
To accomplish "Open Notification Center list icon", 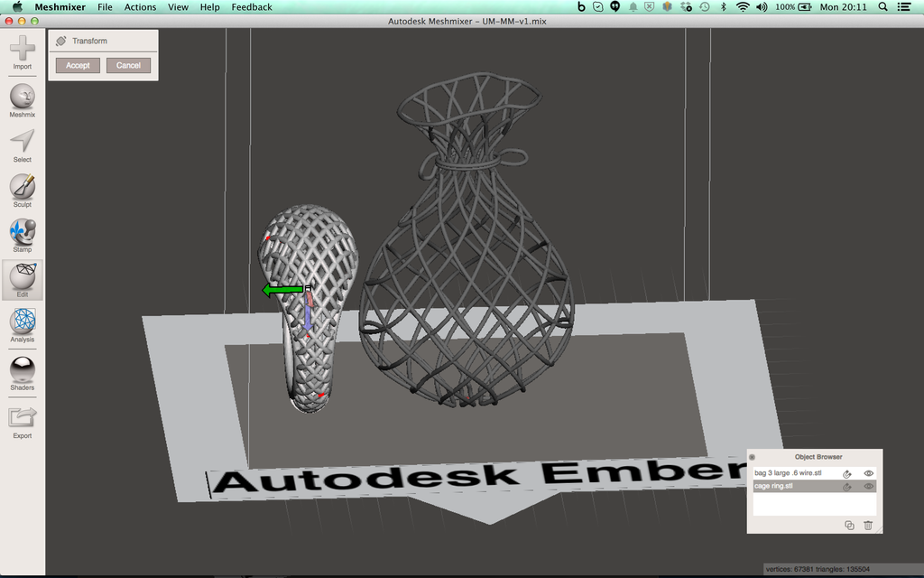I will pyautogui.click(x=904, y=7).
